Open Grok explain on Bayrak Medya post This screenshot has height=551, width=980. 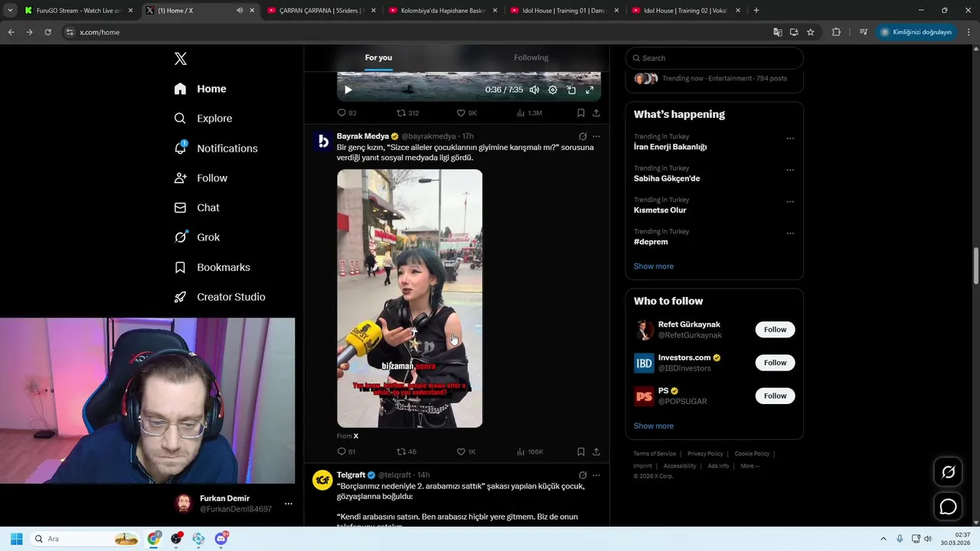[x=583, y=136]
